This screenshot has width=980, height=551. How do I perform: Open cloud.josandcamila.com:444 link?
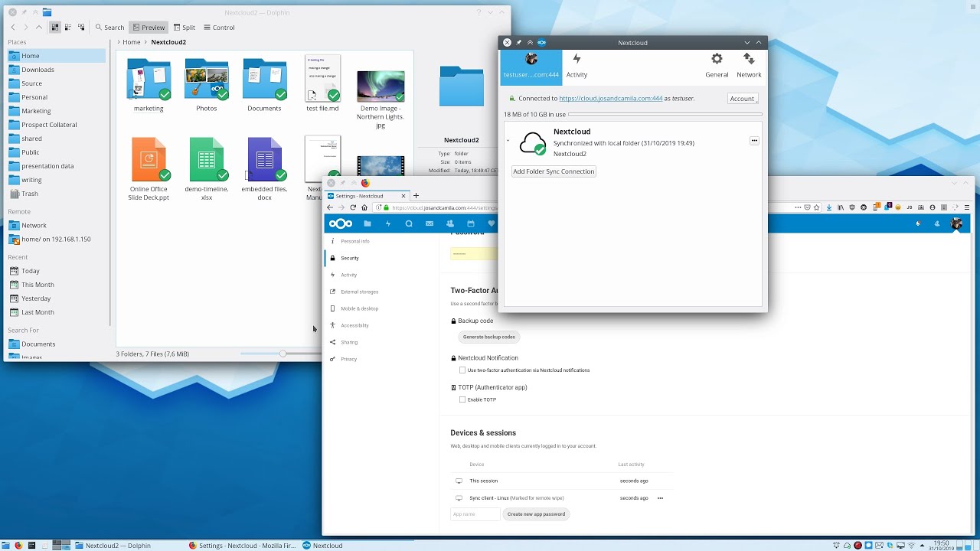[x=611, y=99]
